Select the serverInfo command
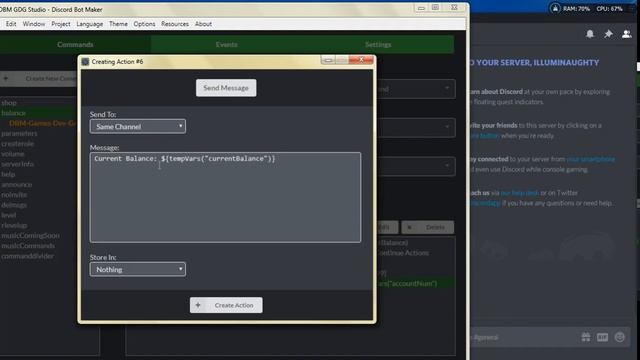Viewport: 640px width, 360px height. 18,164
